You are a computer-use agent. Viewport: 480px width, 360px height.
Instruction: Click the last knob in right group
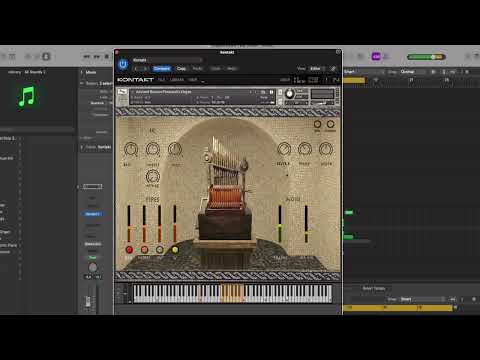point(326,149)
